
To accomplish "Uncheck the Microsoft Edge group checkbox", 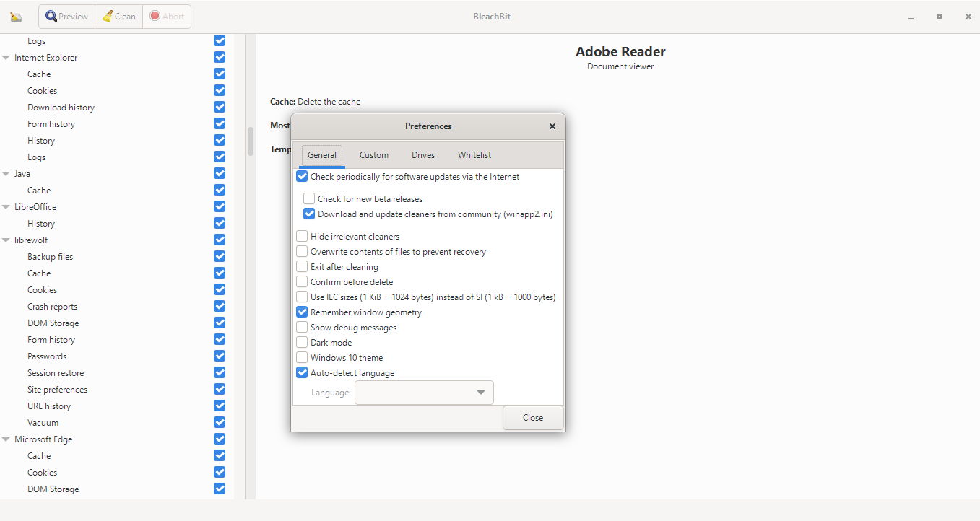I will [x=220, y=439].
